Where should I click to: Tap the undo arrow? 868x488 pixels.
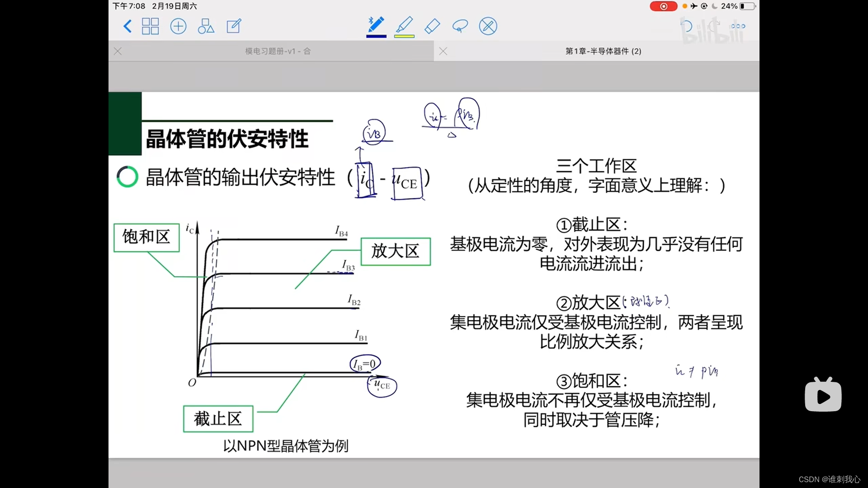click(686, 26)
